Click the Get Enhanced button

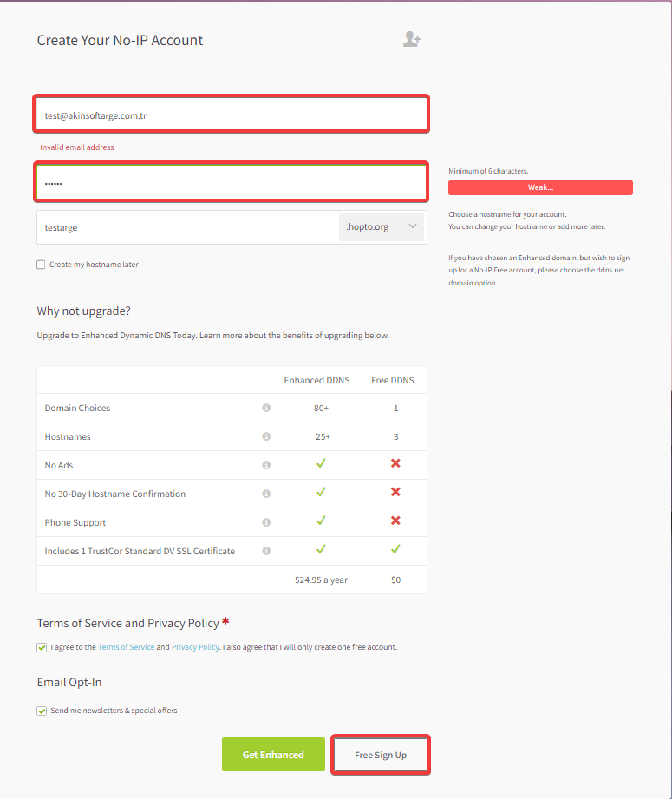tap(273, 754)
